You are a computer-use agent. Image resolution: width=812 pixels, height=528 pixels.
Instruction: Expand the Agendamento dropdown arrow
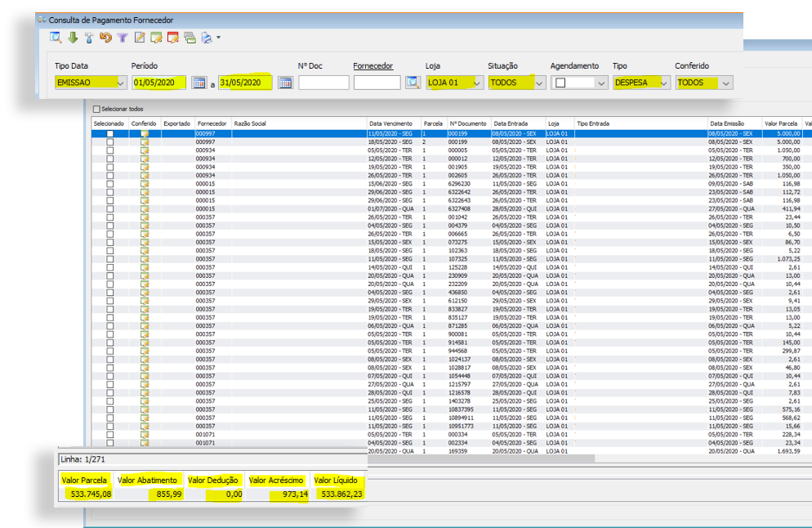point(600,83)
